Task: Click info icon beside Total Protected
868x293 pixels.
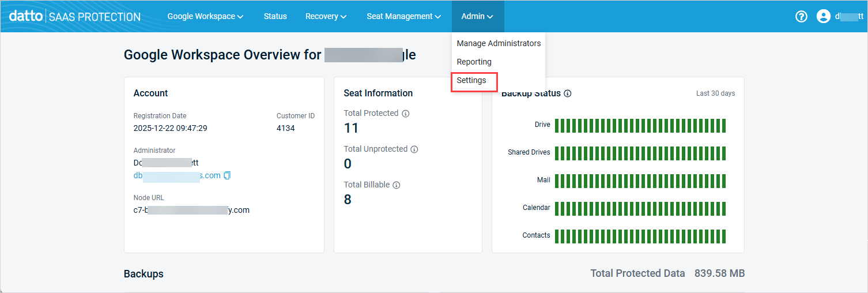Action: pos(405,114)
